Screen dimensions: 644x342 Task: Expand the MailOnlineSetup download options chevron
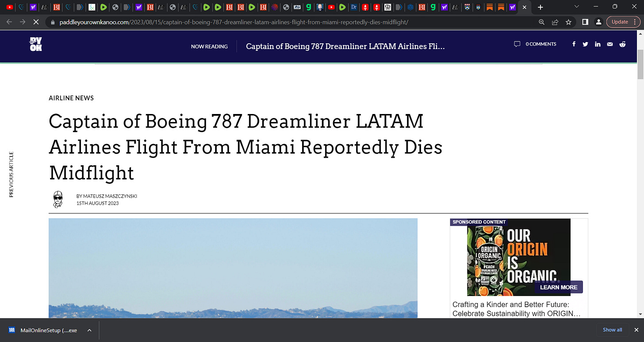point(89,330)
